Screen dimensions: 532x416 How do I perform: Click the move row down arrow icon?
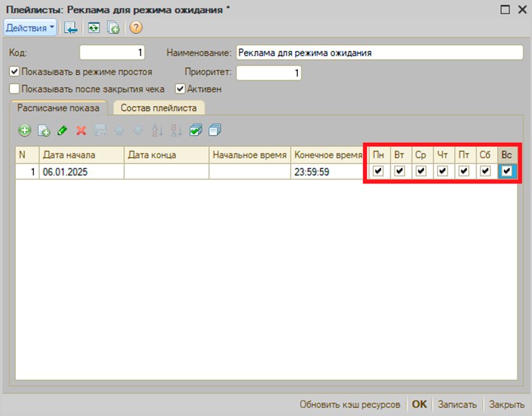click(x=138, y=130)
